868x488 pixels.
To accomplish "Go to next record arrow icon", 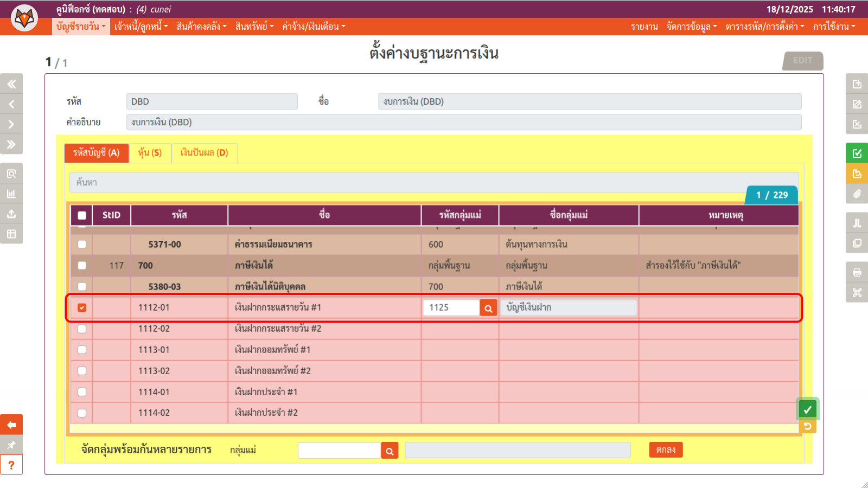I will [11, 124].
